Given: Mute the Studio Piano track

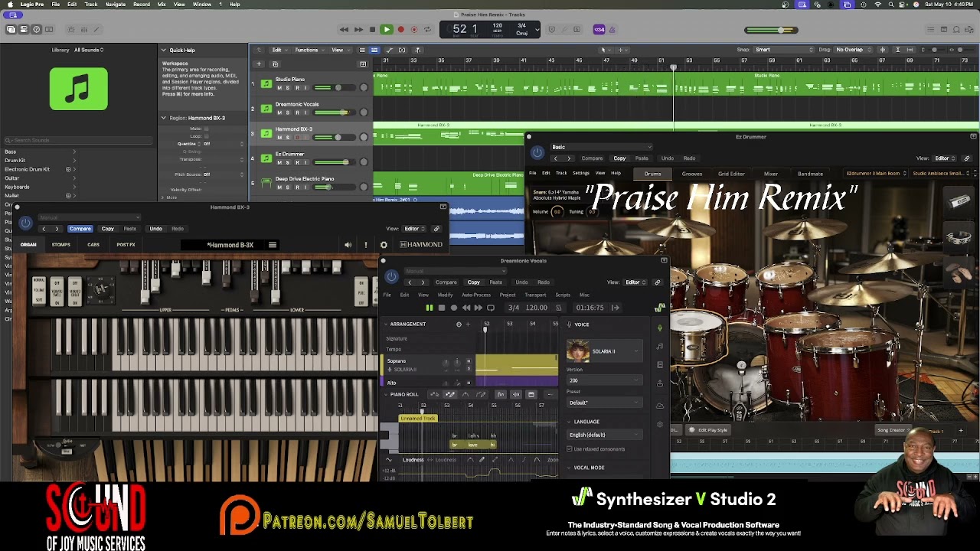Looking at the screenshot, I should (279, 87).
